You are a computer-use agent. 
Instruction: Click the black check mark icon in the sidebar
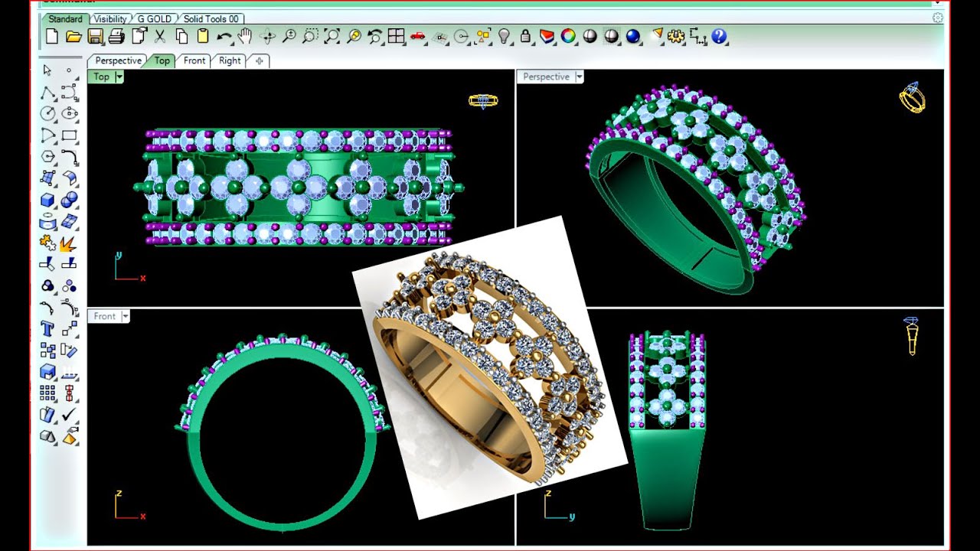(x=69, y=415)
